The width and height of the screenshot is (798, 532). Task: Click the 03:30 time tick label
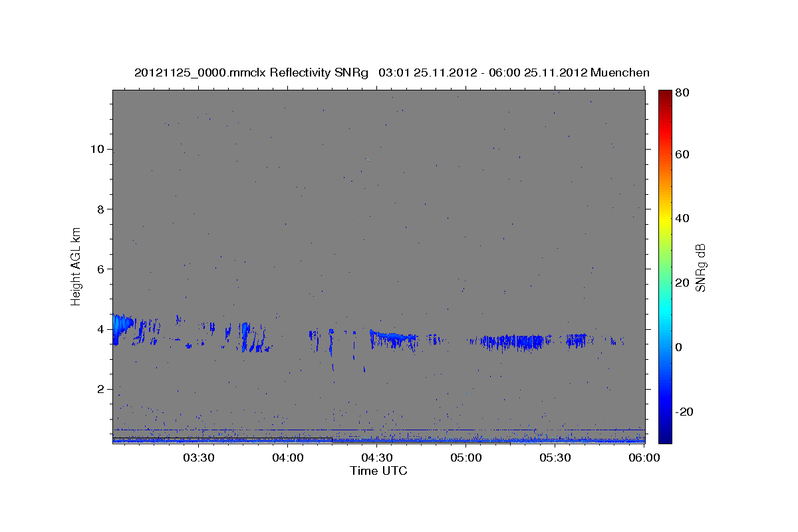198,458
